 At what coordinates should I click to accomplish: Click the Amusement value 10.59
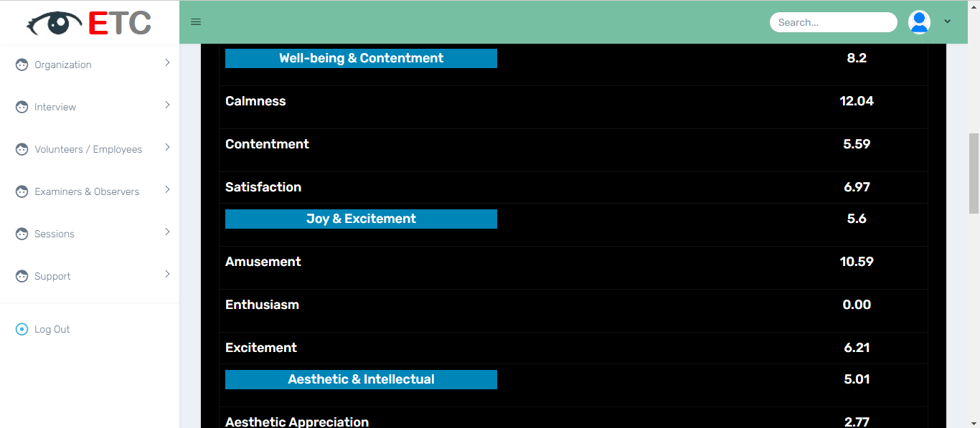857,262
